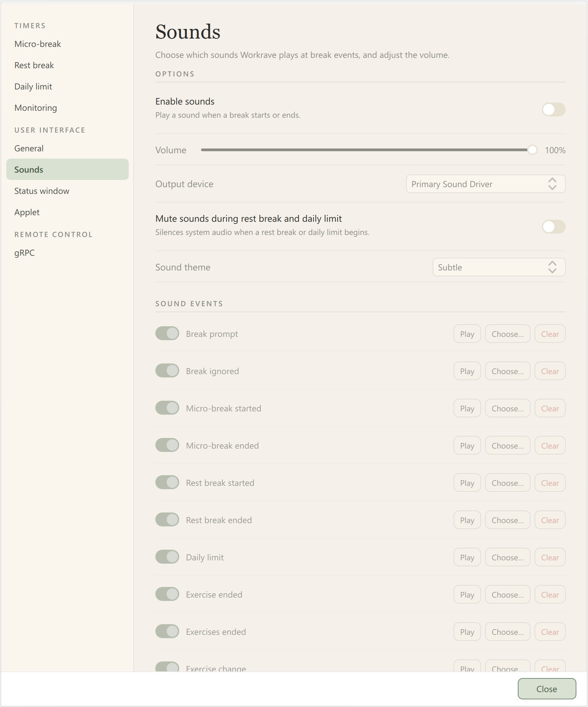Clear the Micro-break started sound
588x707 pixels.
tap(550, 408)
